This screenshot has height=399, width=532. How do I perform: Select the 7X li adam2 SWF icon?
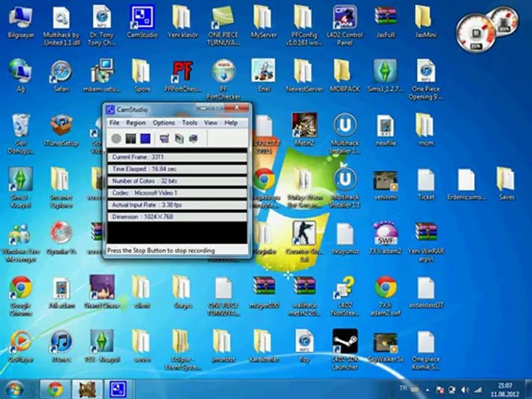click(386, 238)
